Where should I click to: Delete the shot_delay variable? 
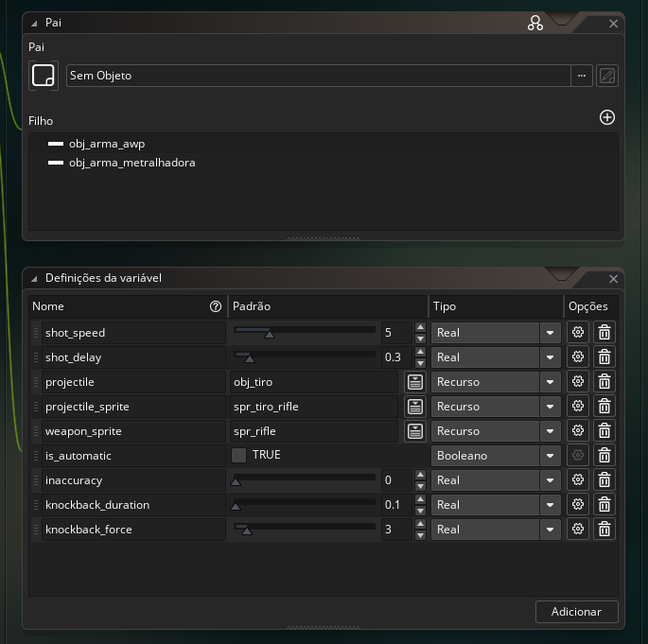click(x=604, y=357)
